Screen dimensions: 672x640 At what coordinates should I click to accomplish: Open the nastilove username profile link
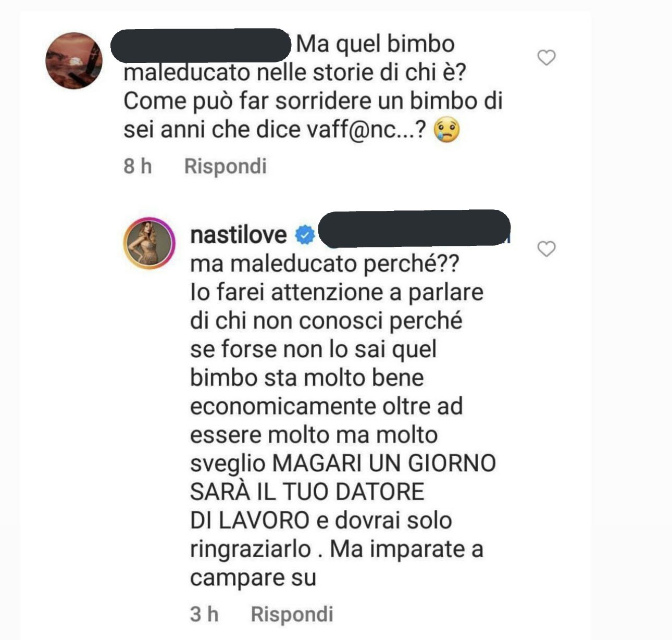pos(239,235)
